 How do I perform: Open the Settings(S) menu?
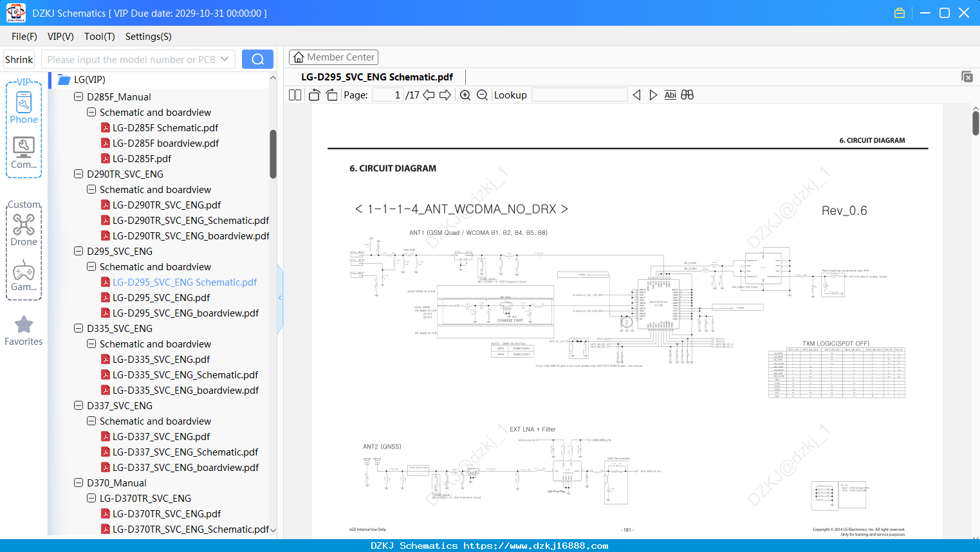click(x=149, y=37)
